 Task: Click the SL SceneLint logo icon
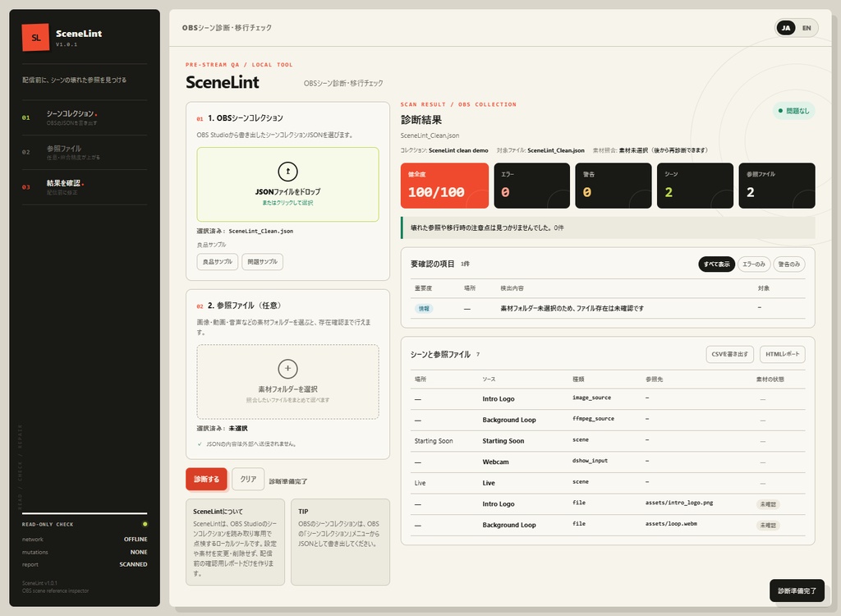pos(35,37)
